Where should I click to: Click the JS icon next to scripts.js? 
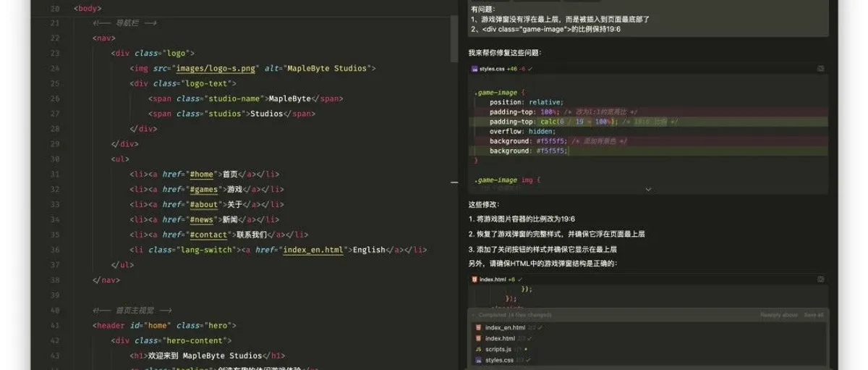478,349
